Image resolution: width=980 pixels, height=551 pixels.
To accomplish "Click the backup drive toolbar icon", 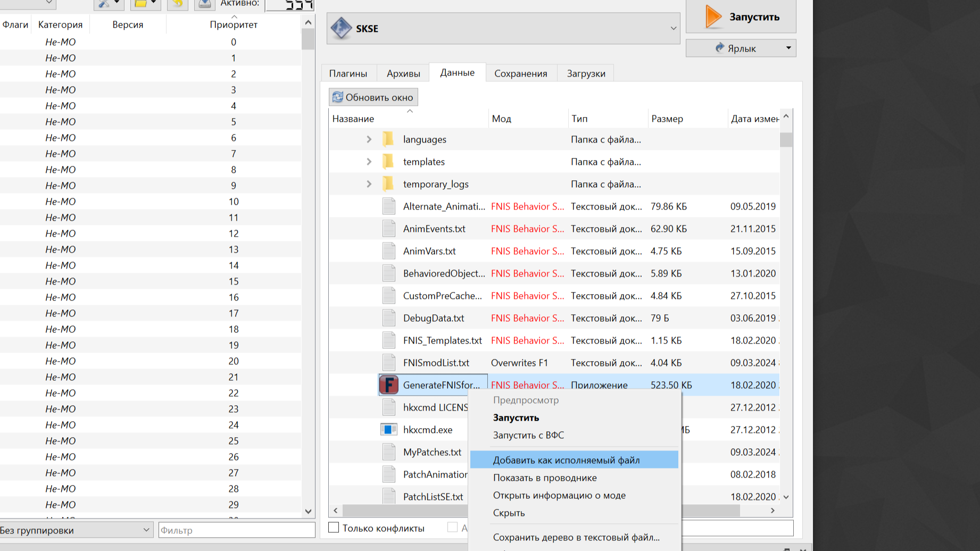I will [204, 4].
